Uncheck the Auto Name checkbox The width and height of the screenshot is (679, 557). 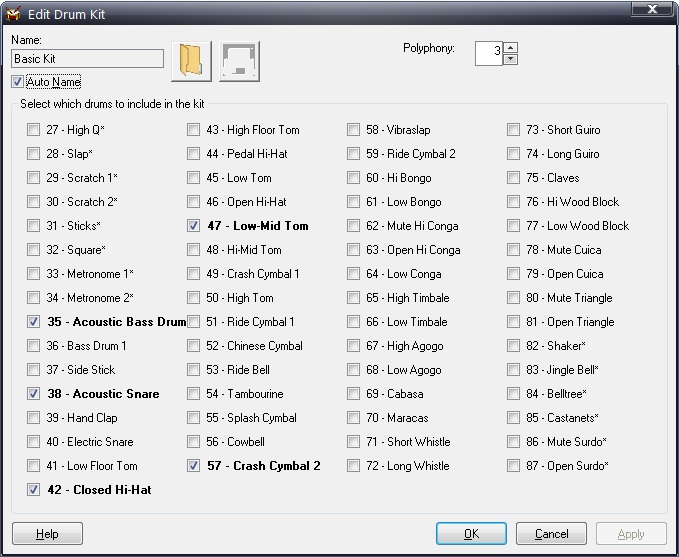pos(18,82)
